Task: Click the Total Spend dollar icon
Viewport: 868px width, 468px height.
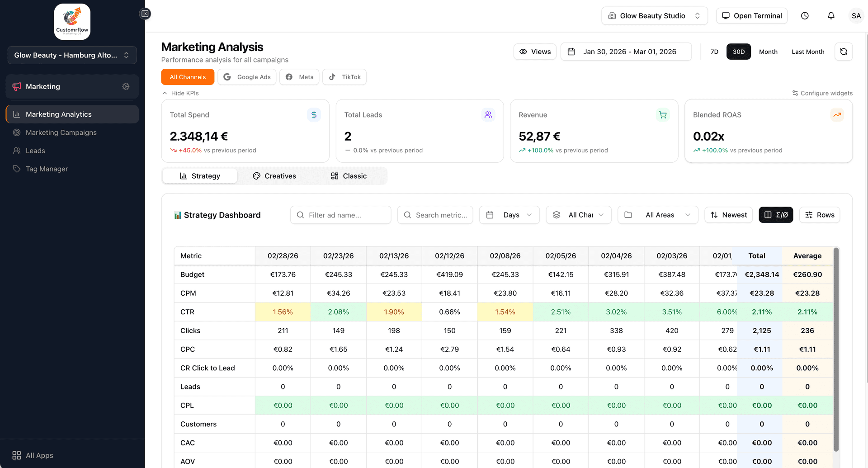Action: (314, 115)
